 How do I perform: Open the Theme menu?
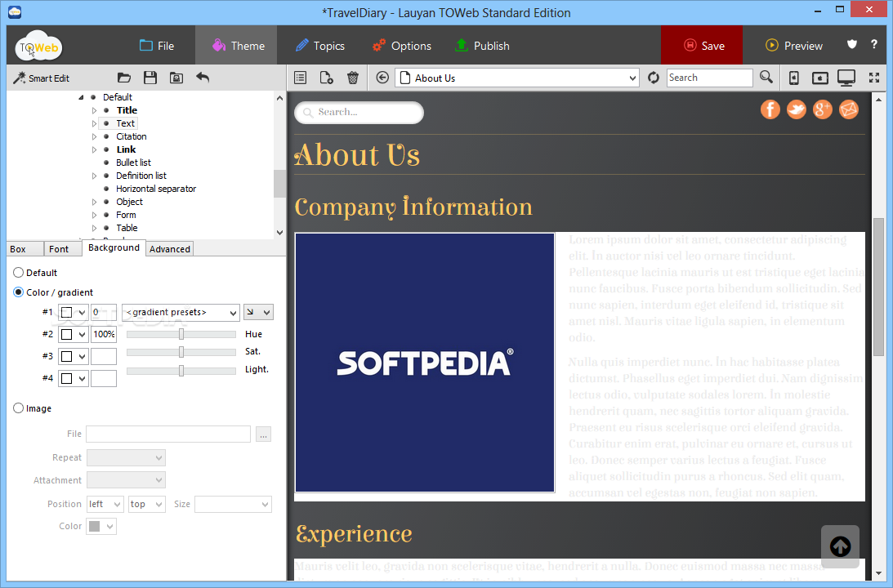coord(238,46)
